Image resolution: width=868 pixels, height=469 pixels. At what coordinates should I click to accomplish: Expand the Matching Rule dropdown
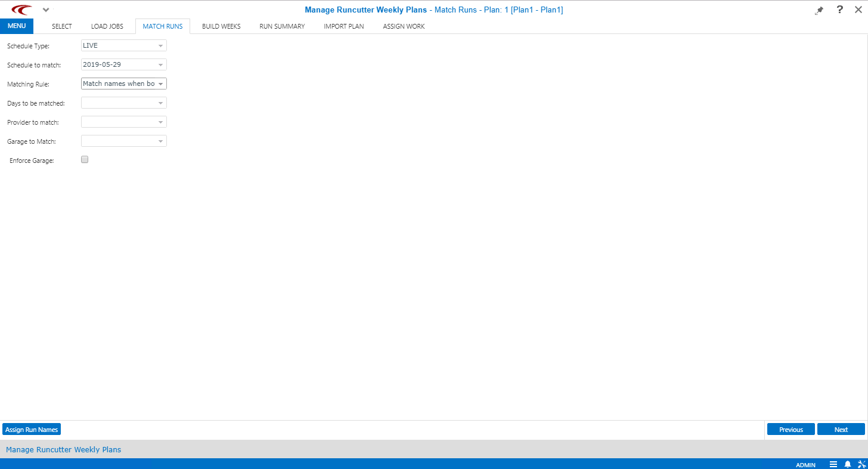pos(160,84)
